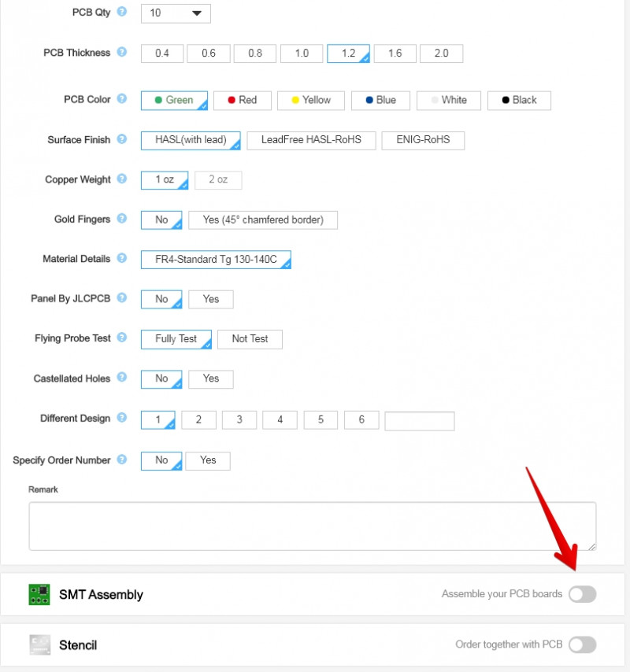Screen dimensions: 630x672
Task: Click the SMT Assembly green board icon
Action: point(39,594)
